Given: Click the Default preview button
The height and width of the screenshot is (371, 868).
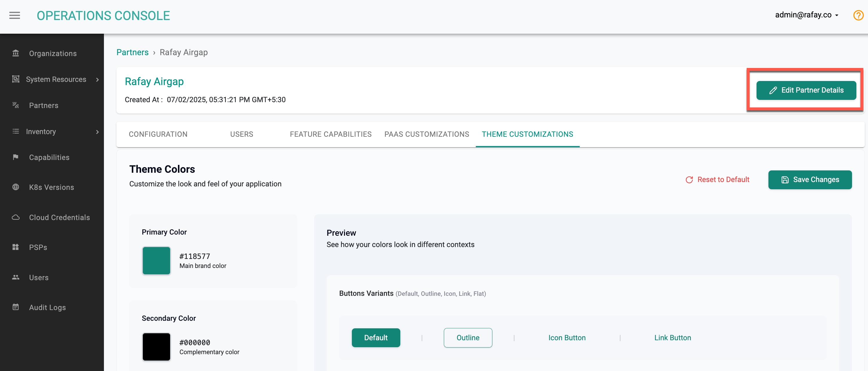Looking at the screenshot, I should pos(376,338).
